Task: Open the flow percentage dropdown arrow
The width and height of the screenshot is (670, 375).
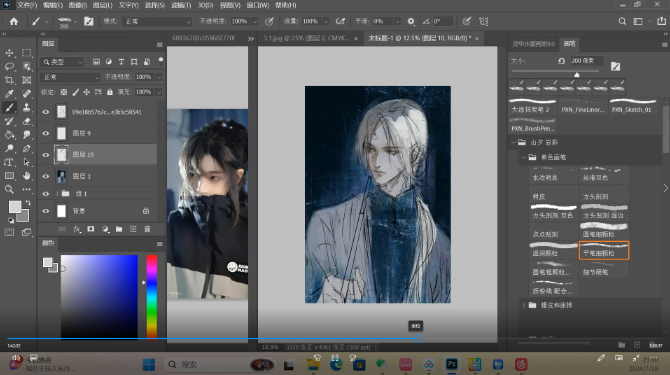Action: click(x=326, y=21)
